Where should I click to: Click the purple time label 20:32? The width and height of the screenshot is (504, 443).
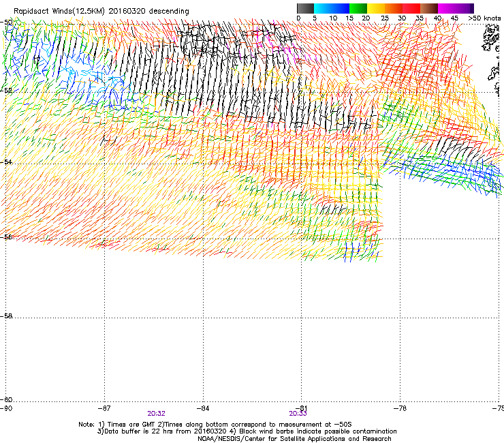pos(156,414)
